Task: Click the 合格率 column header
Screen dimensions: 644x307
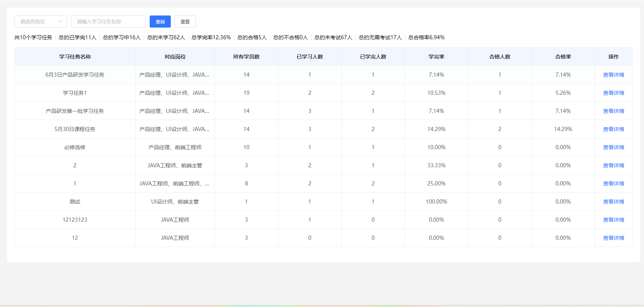Action: tap(563, 57)
